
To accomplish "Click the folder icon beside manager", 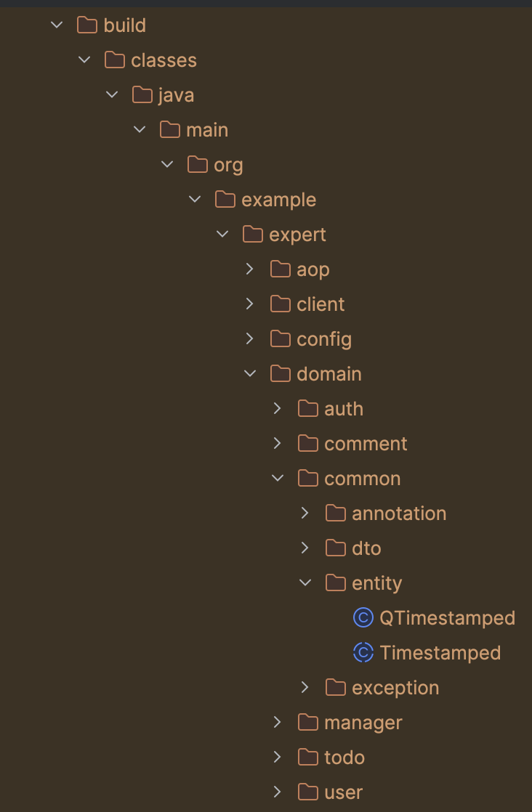I will (307, 723).
